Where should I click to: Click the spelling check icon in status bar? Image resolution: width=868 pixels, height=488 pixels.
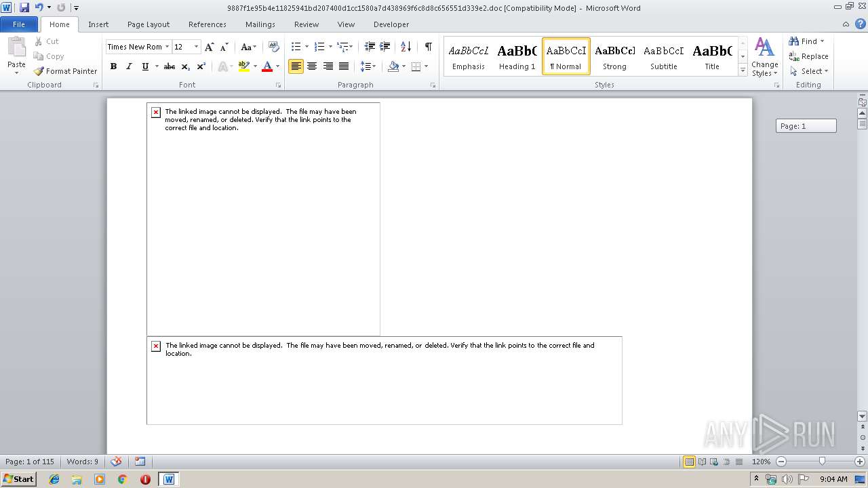tap(117, 462)
